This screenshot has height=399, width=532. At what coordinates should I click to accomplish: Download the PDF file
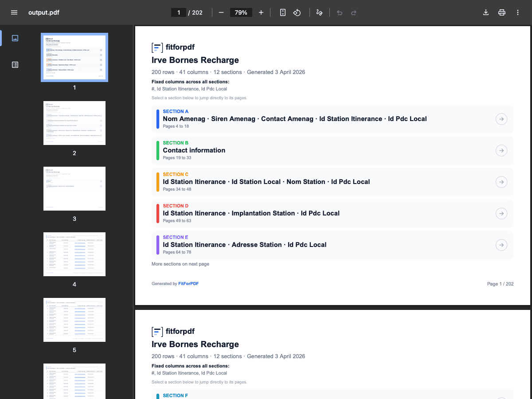pyautogui.click(x=486, y=12)
